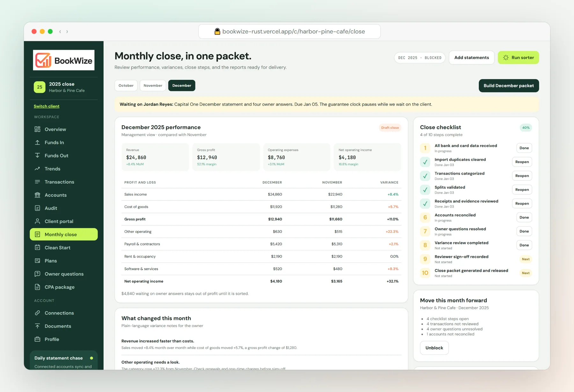Open the CPA package document icon
The image size is (574, 392).
point(37,287)
